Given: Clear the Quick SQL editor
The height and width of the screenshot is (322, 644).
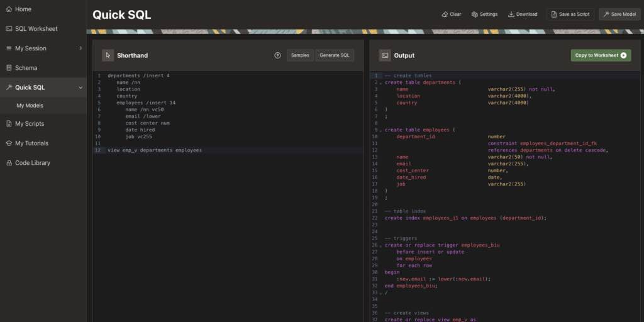Looking at the screenshot, I should click(452, 14).
